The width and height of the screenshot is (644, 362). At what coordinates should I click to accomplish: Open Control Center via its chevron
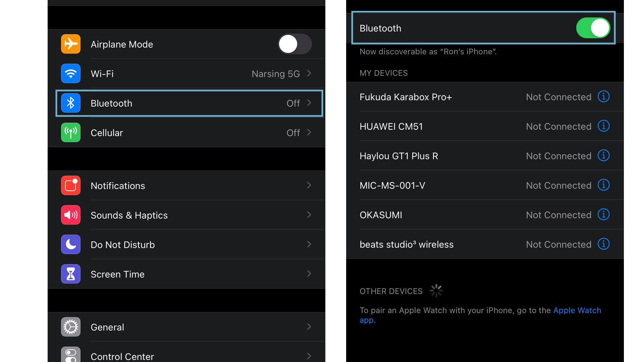[309, 356]
